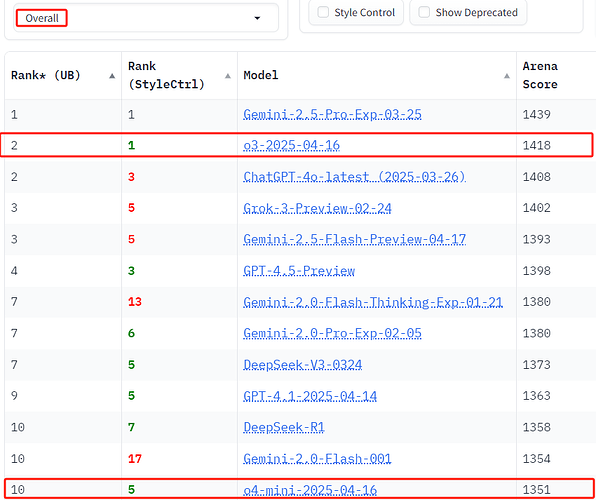Select the Arena Score value 1354
596x500 pixels.
[x=536, y=459]
